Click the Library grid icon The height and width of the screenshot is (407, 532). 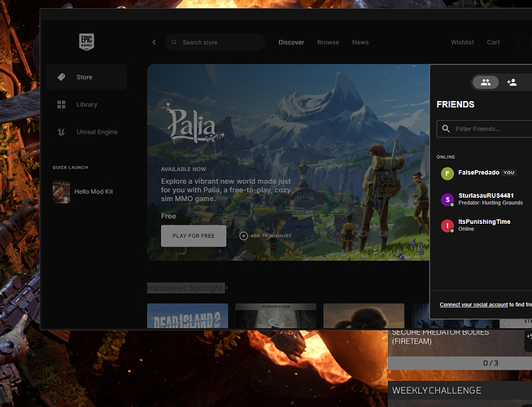pos(61,104)
